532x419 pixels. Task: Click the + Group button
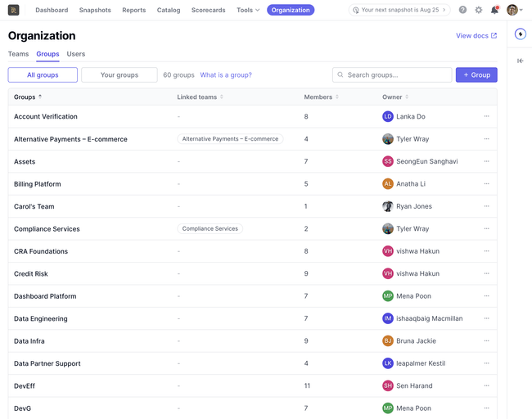pos(476,74)
